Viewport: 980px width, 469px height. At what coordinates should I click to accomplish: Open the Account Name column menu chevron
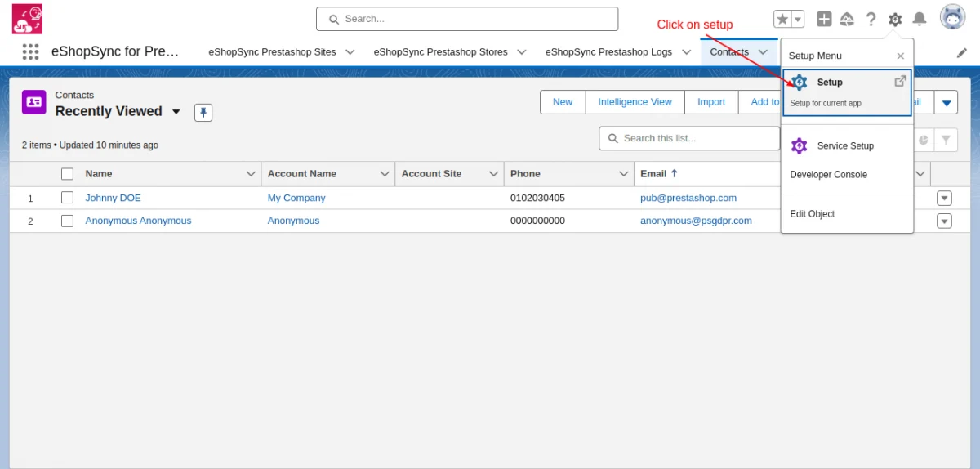pyautogui.click(x=385, y=174)
